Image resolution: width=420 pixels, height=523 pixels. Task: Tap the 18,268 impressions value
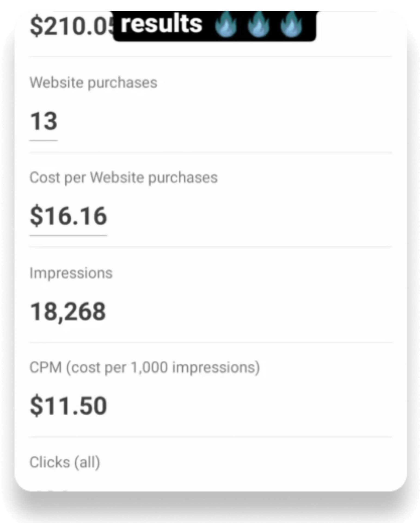click(68, 311)
